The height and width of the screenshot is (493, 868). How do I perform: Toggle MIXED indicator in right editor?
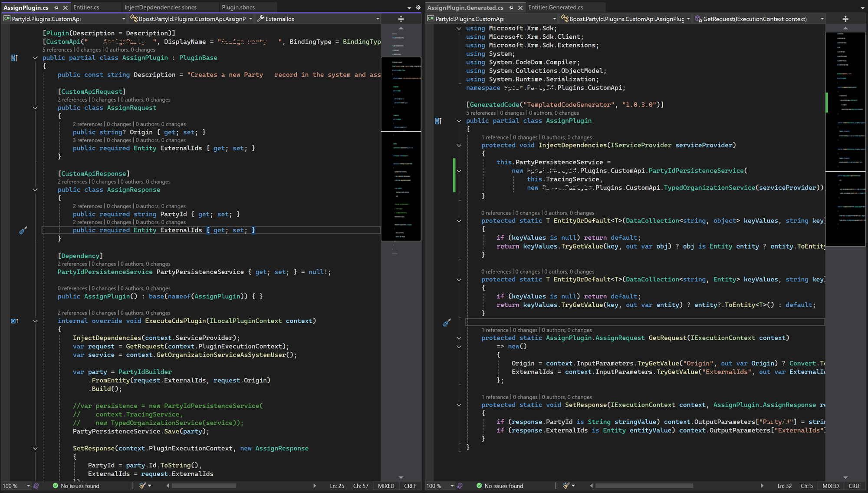point(830,486)
